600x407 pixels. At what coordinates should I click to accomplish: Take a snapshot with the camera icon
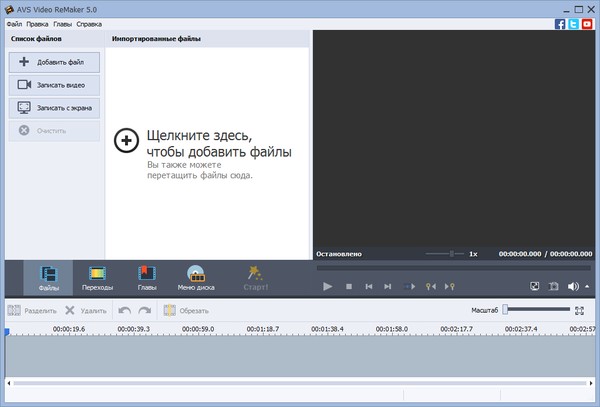[x=554, y=287]
